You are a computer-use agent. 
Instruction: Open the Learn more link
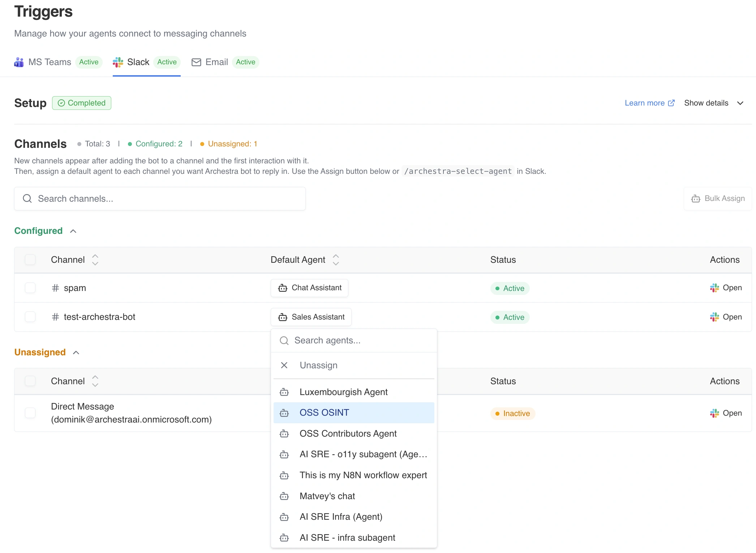click(650, 103)
